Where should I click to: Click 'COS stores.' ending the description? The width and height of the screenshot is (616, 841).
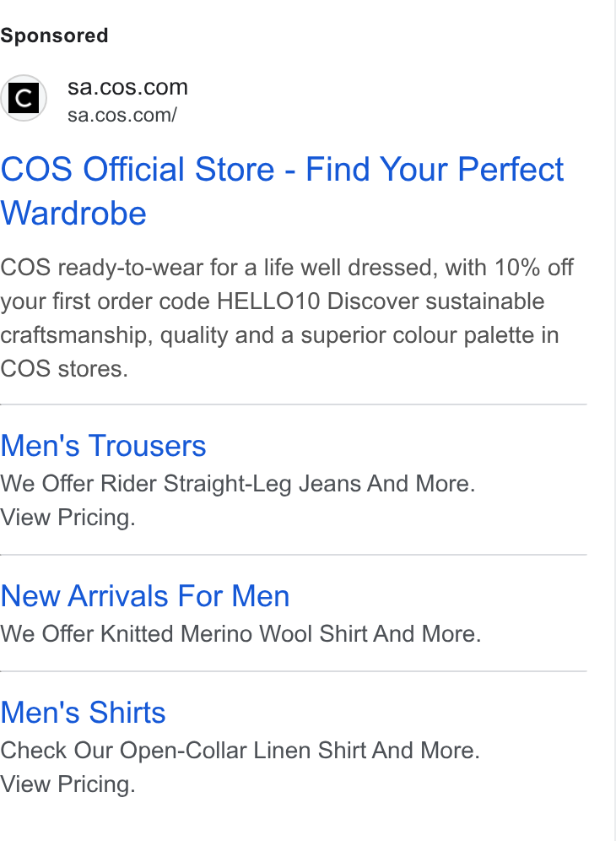coord(64,368)
